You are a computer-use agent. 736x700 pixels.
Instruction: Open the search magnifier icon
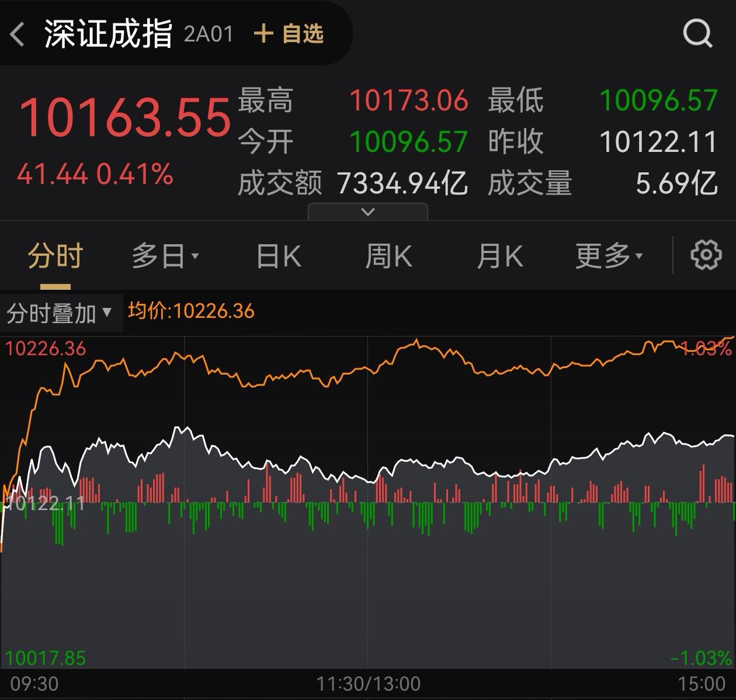click(696, 33)
